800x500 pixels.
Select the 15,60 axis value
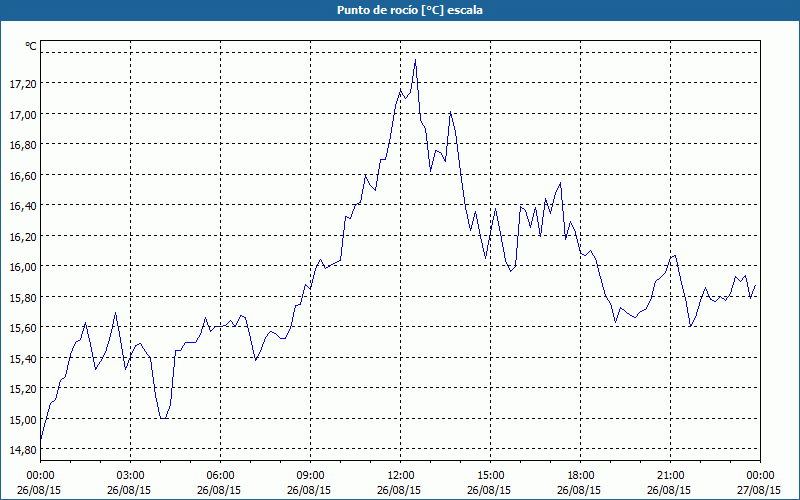(x=23, y=328)
